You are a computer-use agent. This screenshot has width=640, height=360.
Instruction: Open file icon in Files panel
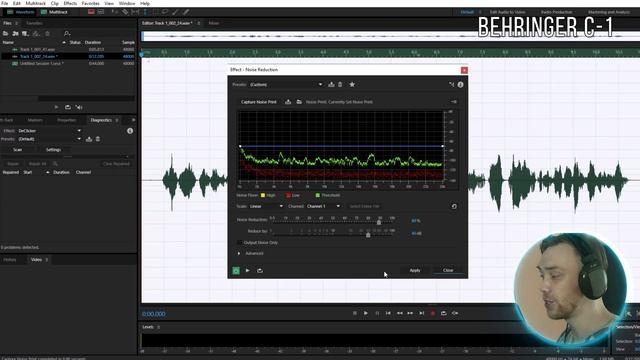point(6,33)
